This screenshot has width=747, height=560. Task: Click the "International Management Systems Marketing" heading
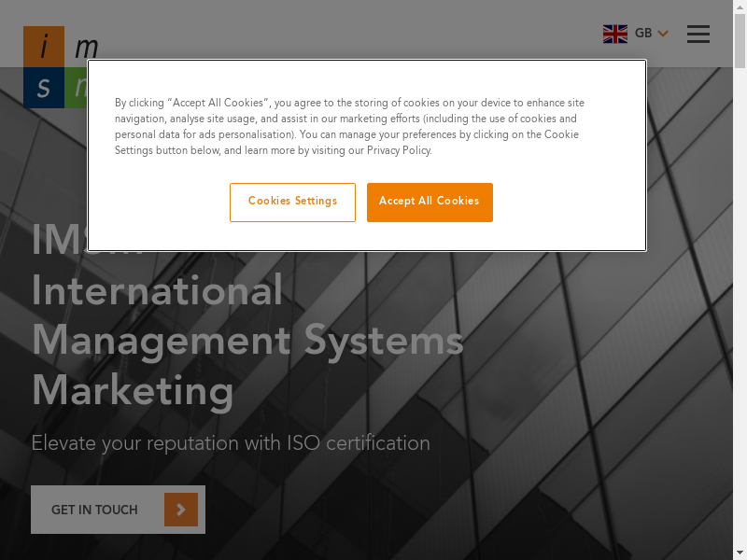click(247, 341)
